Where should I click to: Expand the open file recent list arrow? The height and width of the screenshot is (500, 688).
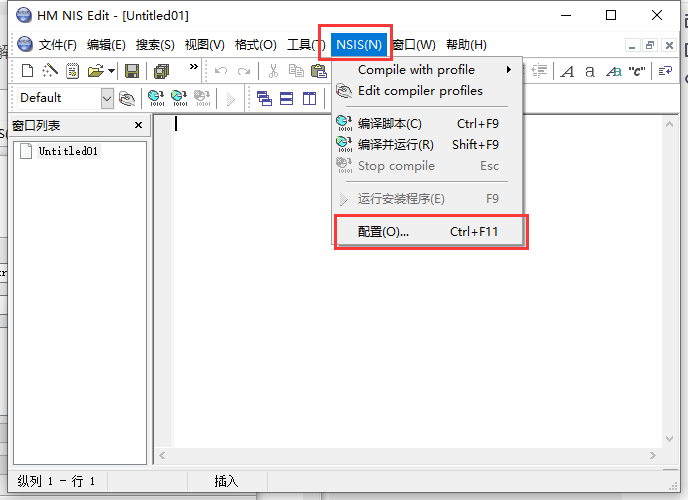111,71
